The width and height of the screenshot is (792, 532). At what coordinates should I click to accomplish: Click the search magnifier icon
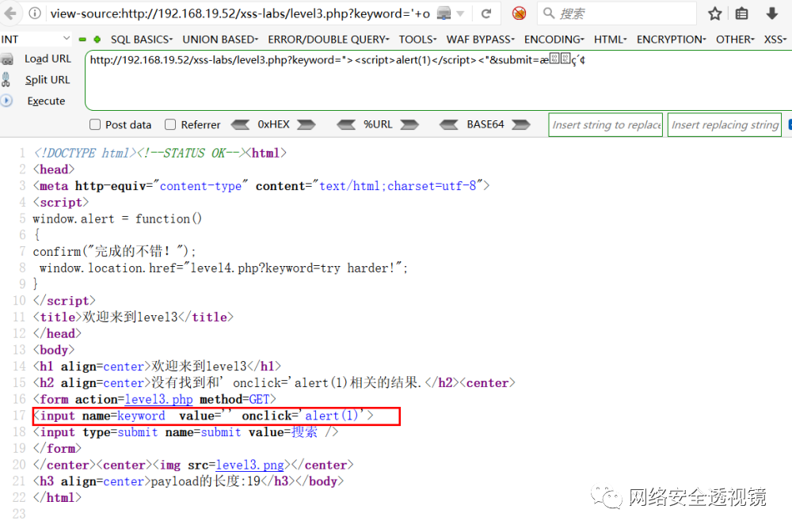(549, 13)
